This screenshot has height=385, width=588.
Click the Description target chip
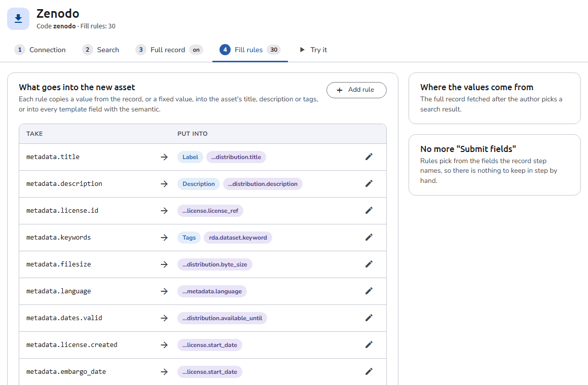(x=198, y=184)
